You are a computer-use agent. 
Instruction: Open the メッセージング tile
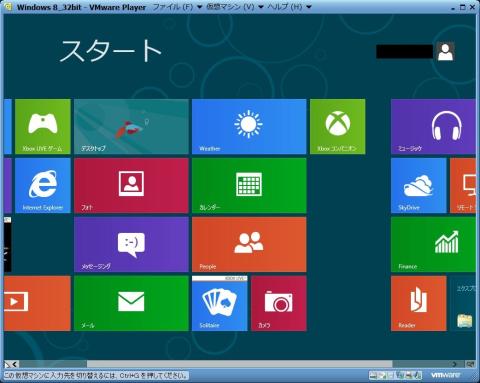coord(131,244)
